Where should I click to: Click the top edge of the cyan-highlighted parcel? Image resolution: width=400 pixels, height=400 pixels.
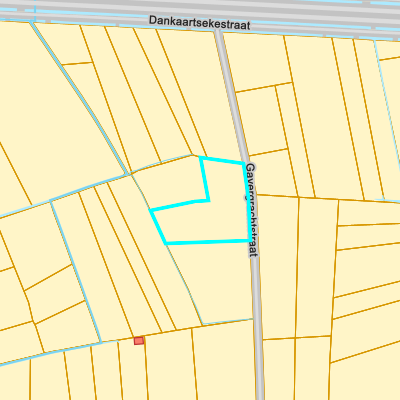pos(222,159)
